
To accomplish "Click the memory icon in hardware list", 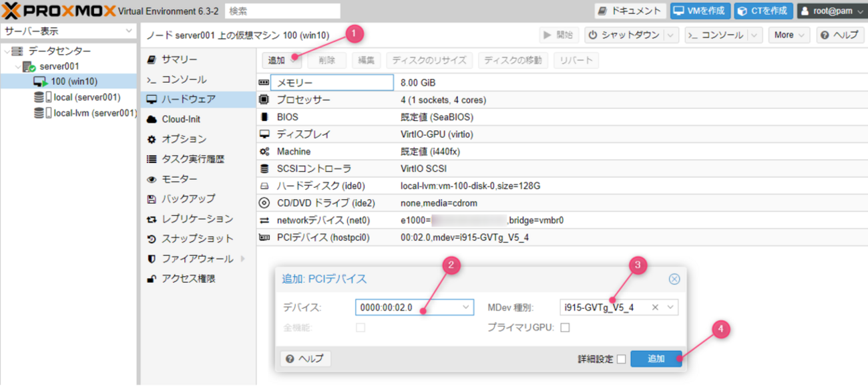I will (264, 83).
